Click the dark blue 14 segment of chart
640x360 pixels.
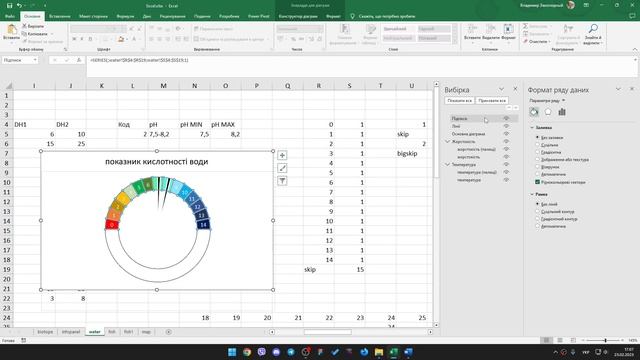tap(203, 224)
